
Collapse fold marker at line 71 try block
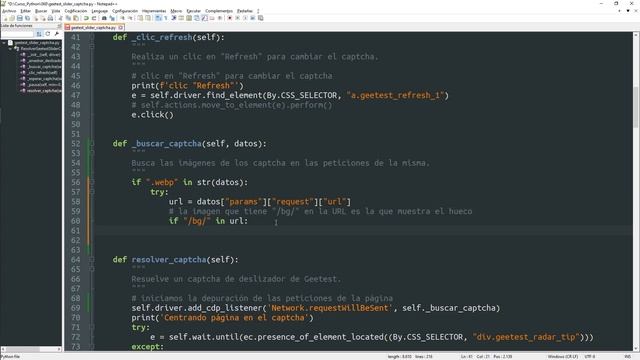92,327
